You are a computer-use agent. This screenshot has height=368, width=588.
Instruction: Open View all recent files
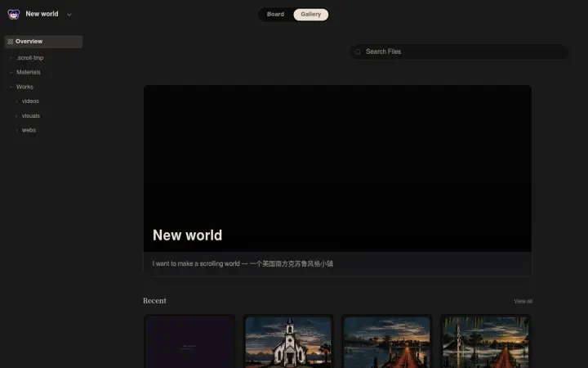[523, 301]
